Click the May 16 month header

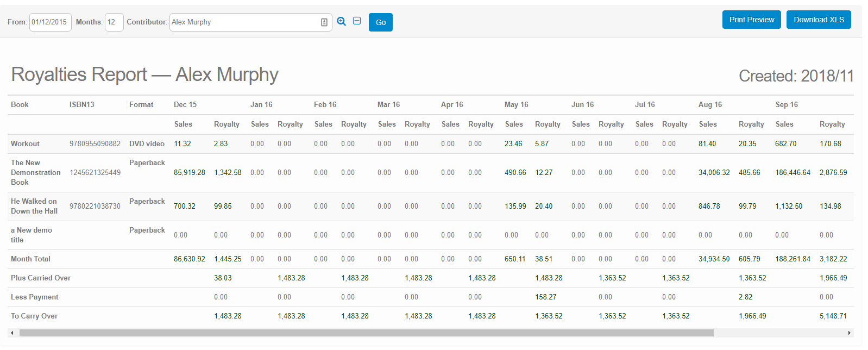click(x=516, y=104)
